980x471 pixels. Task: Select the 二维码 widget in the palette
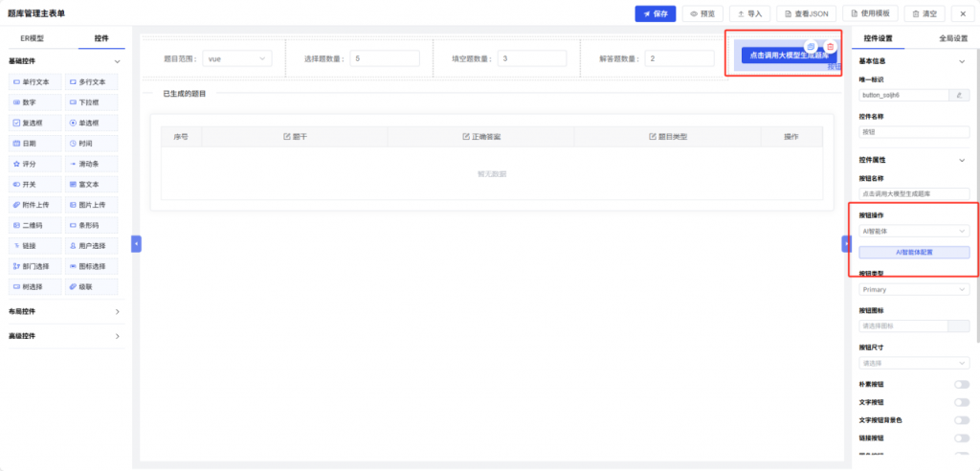[35, 225]
